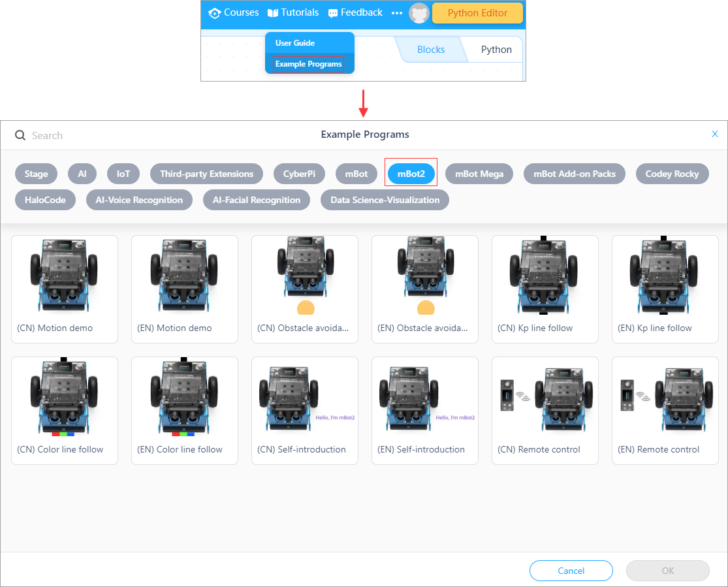Select the (EN) Remote control example
The width and height of the screenshot is (728, 587).
(665, 411)
